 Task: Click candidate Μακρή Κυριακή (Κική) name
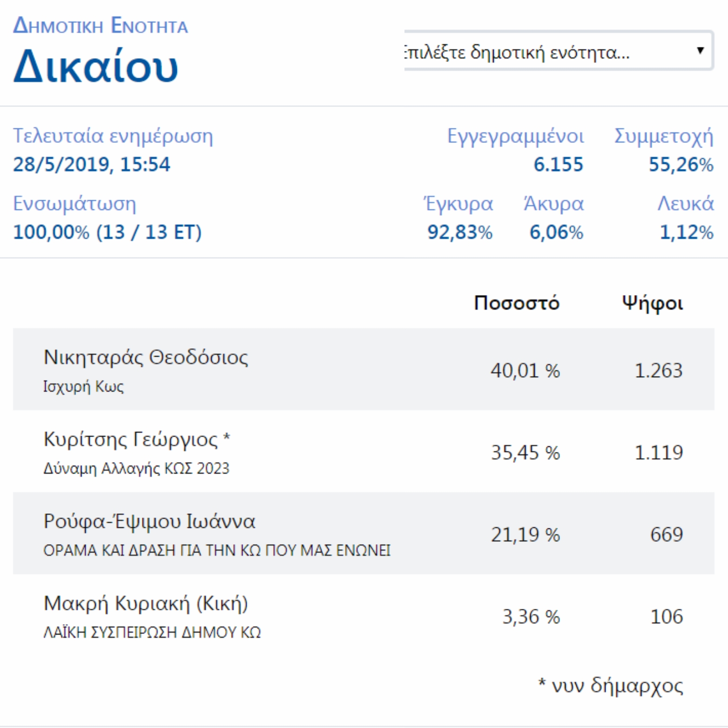pos(146,603)
